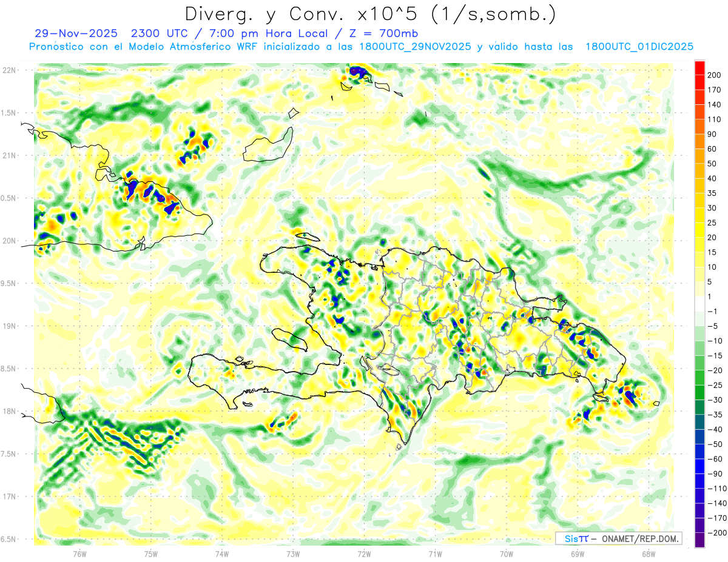This screenshot has width=728, height=562.
Task: Click the 18N latitude label
Action: (9, 411)
